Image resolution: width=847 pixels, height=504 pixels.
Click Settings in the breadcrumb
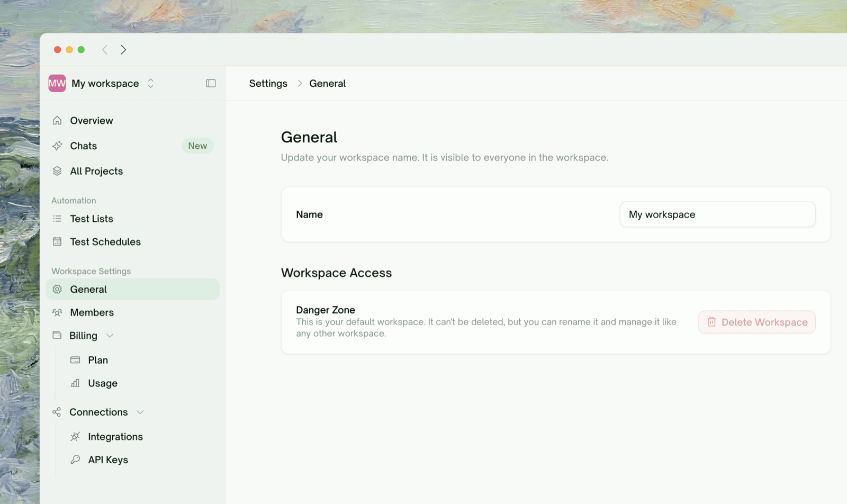coord(268,83)
